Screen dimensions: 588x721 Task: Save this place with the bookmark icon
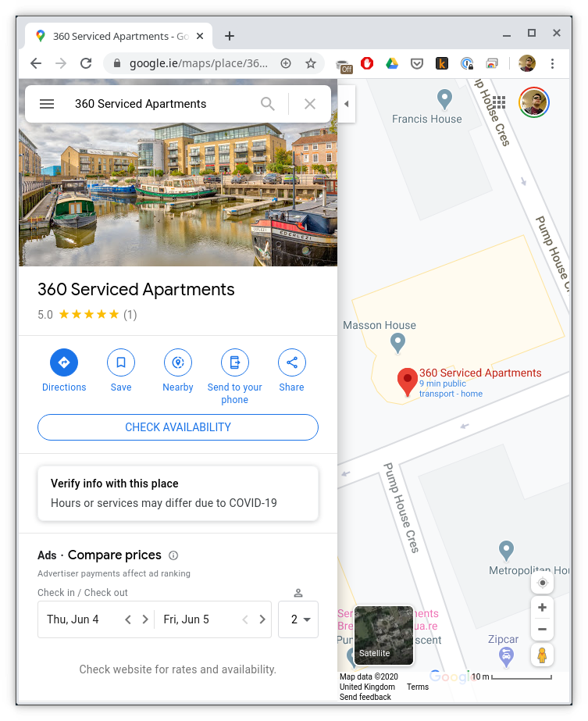(121, 362)
